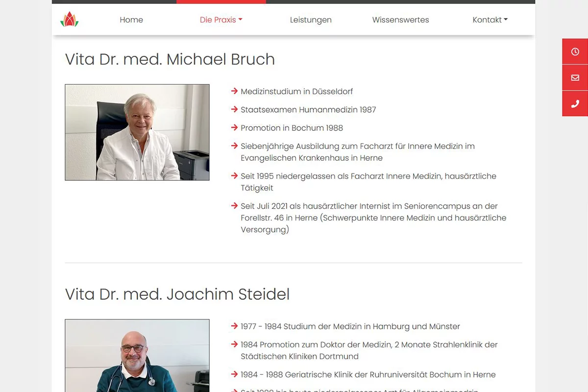Expand the Kontakt dropdown menu
Image resolution: width=588 pixels, height=392 pixels.
[490, 20]
